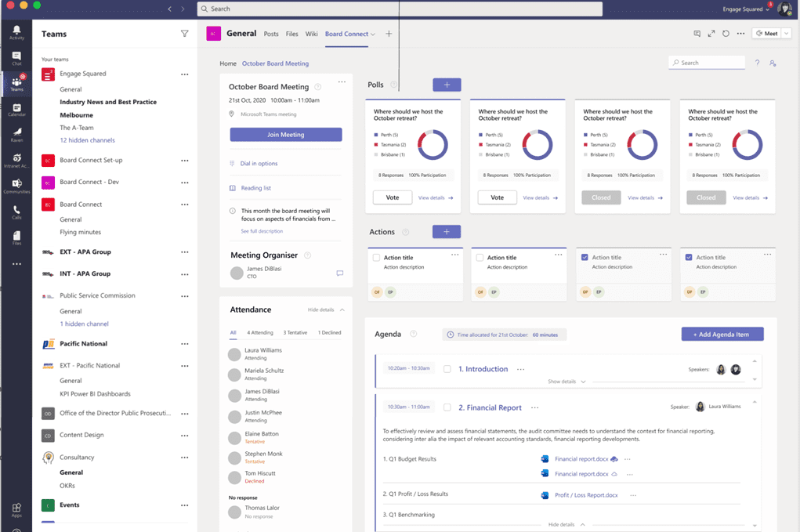Tick the Introduction agenda item checkbox
Image resolution: width=800 pixels, height=532 pixels.
(x=447, y=369)
